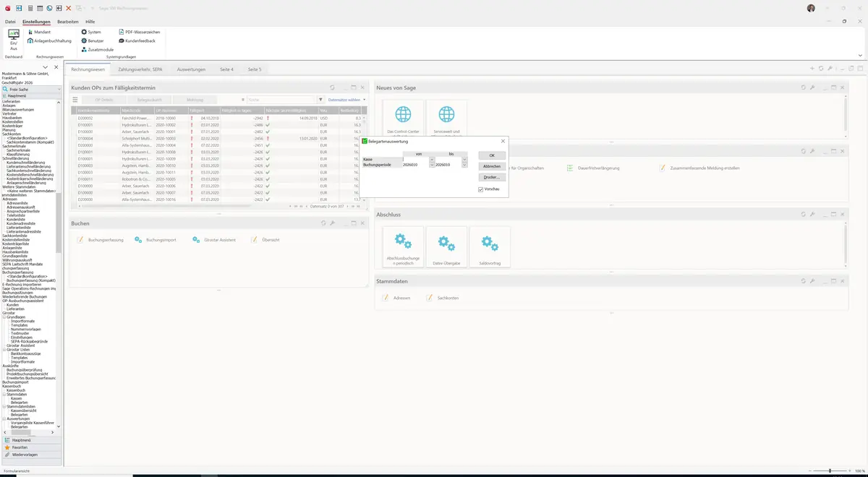Click the Suche field in Kunden OPs

click(280, 100)
